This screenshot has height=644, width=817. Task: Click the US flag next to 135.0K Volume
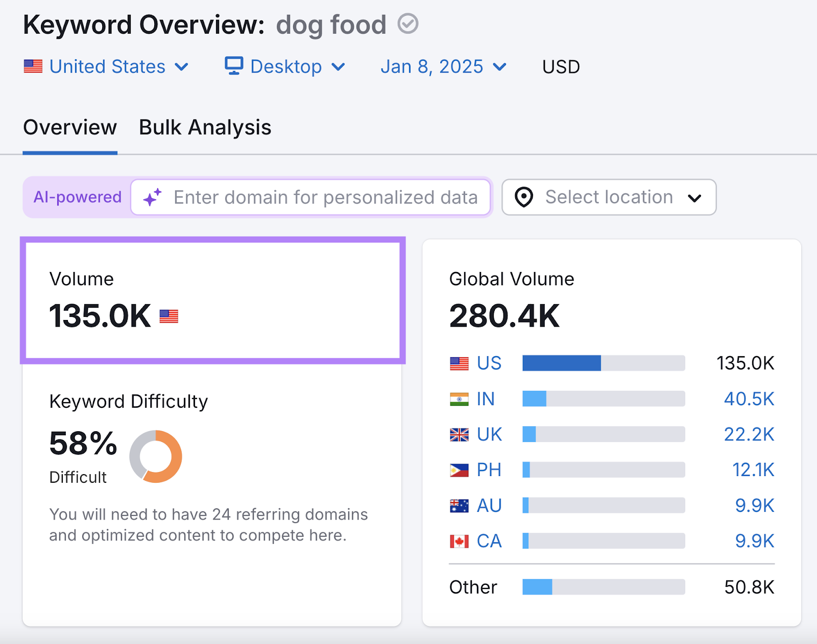(169, 316)
